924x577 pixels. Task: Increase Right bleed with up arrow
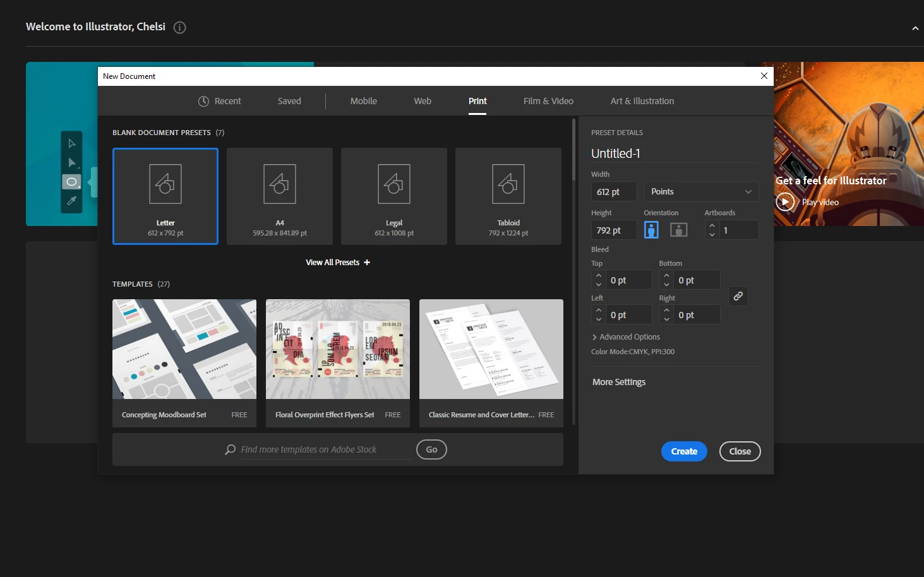tap(666, 310)
